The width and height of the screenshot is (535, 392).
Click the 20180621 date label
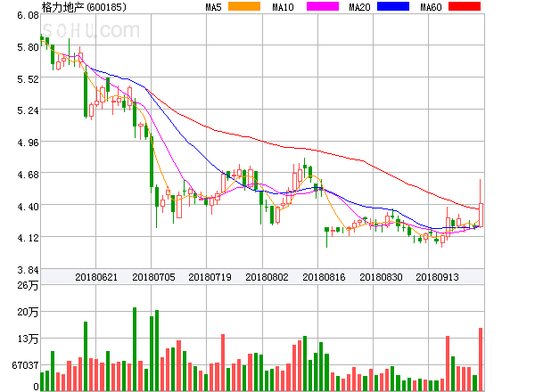pyautogui.click(x=96, y=277)
